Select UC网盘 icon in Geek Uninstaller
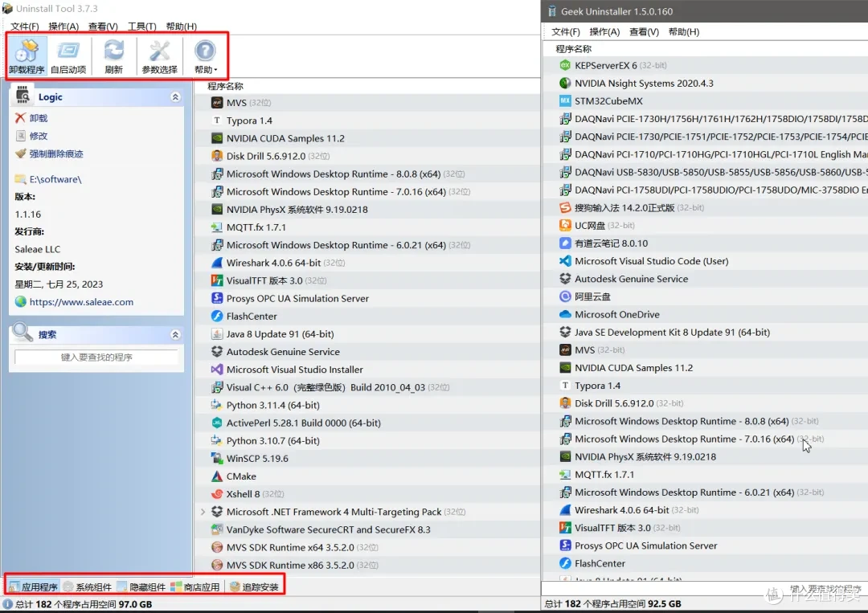This screenshot has height=613, width=868. (565, 225)
